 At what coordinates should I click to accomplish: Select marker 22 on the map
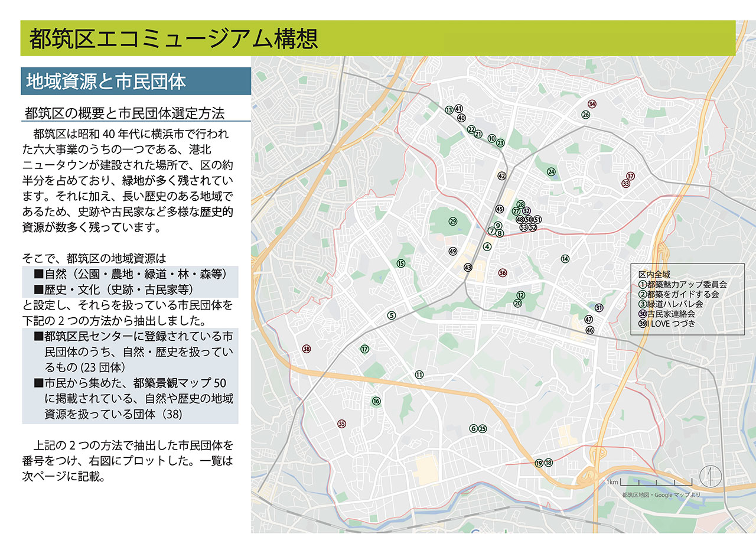coord(471,129)
